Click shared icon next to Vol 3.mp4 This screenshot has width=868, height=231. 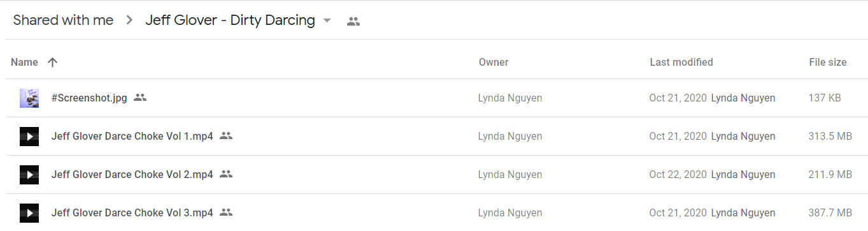tap(226, 212)
